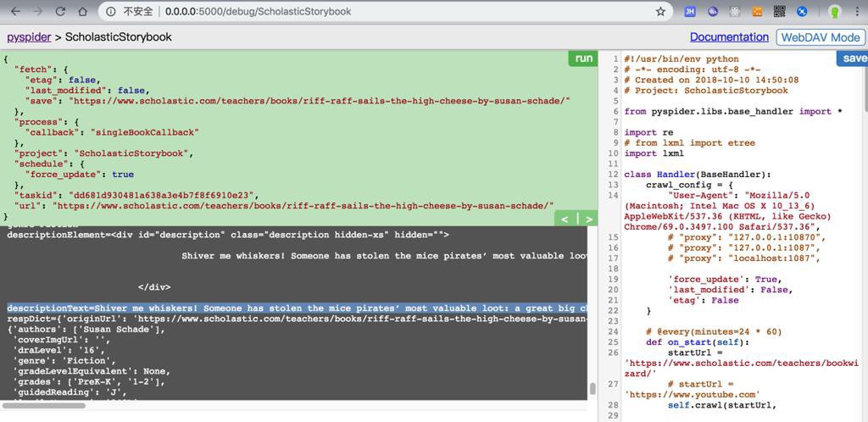Open the Documentation link

tap(729, 37)
